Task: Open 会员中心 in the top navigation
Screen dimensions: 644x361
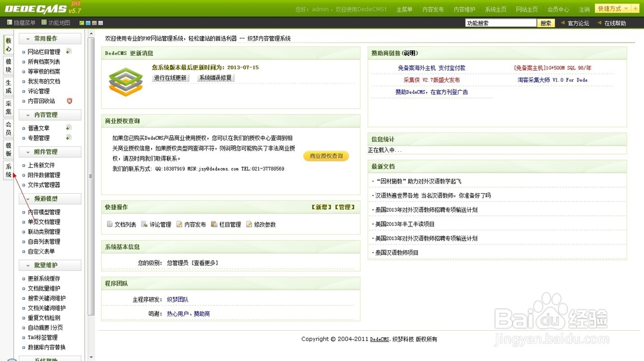Action: (558, 10)
